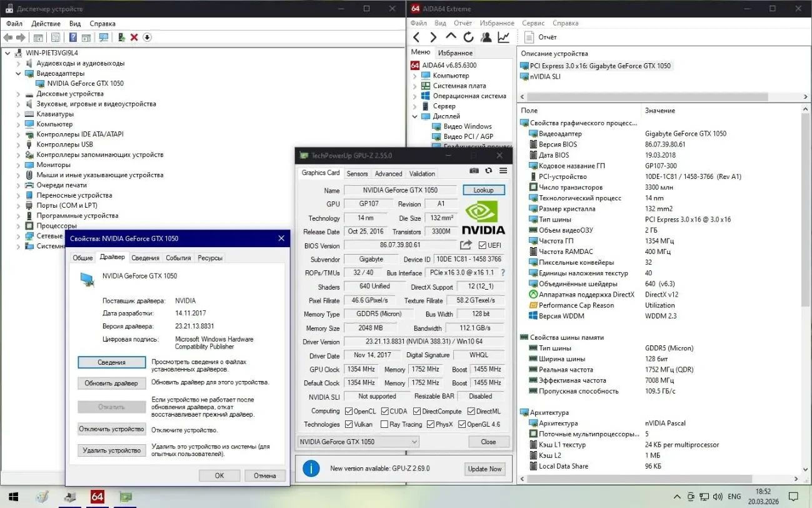Open the GPU-Z hamburger menu
Image resolution: width=812 pixels, height=508 pixels.
coord(503,171)
